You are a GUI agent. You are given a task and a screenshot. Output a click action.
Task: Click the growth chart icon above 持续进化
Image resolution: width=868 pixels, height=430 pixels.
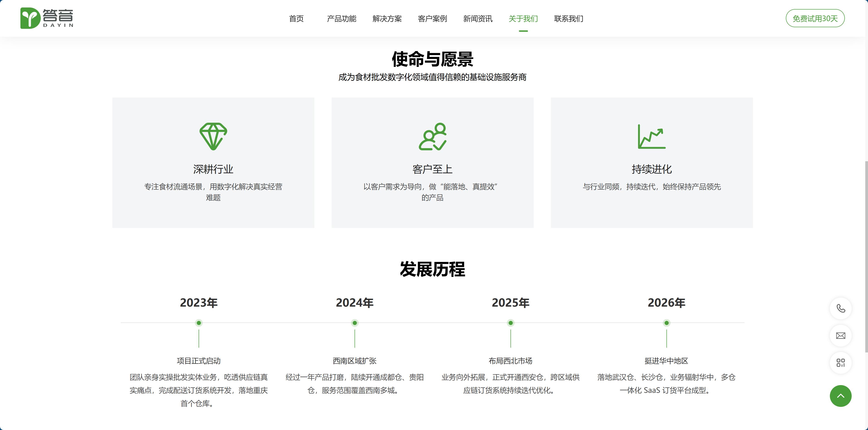652,136
